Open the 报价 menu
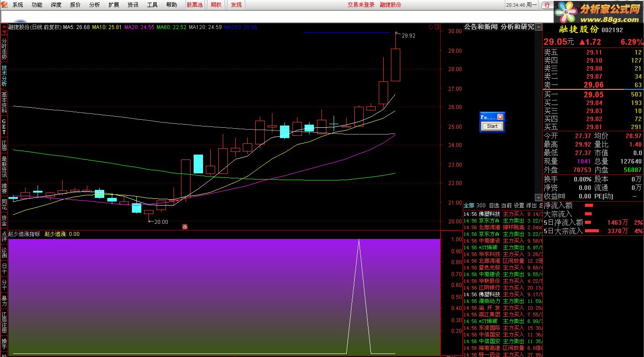The width and height of the screenshot is (644, 357). tap(76, 5)
